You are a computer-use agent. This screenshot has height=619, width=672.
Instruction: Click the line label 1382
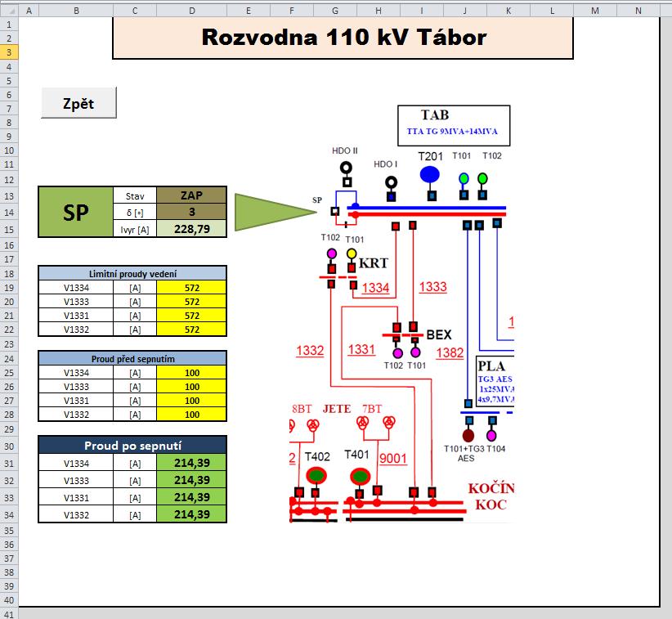click(x=450, y=352)
